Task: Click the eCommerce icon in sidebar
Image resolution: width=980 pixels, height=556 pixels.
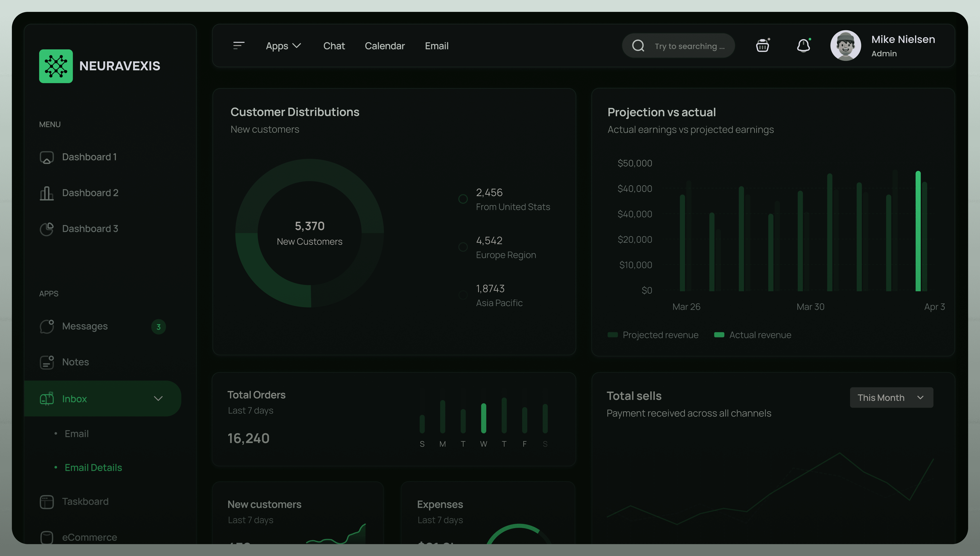Action: [x=47, y=537]
